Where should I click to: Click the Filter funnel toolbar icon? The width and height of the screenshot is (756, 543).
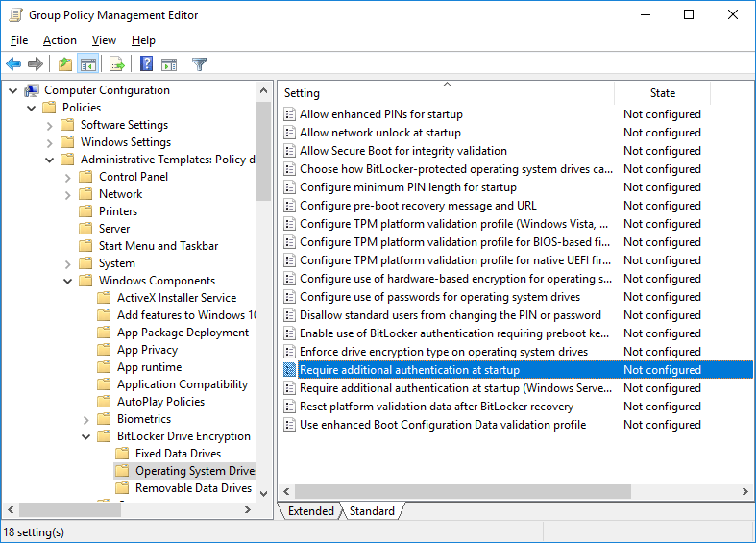pos(199,63)
